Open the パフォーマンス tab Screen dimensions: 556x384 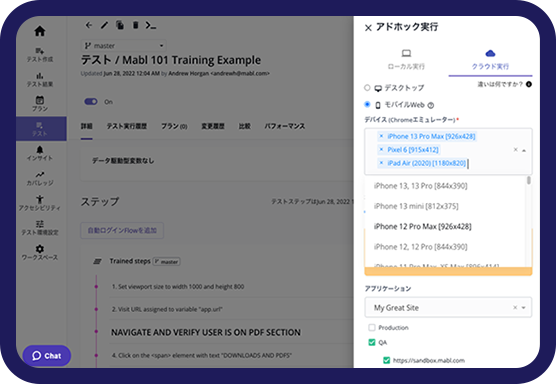(x=285, y=126)
